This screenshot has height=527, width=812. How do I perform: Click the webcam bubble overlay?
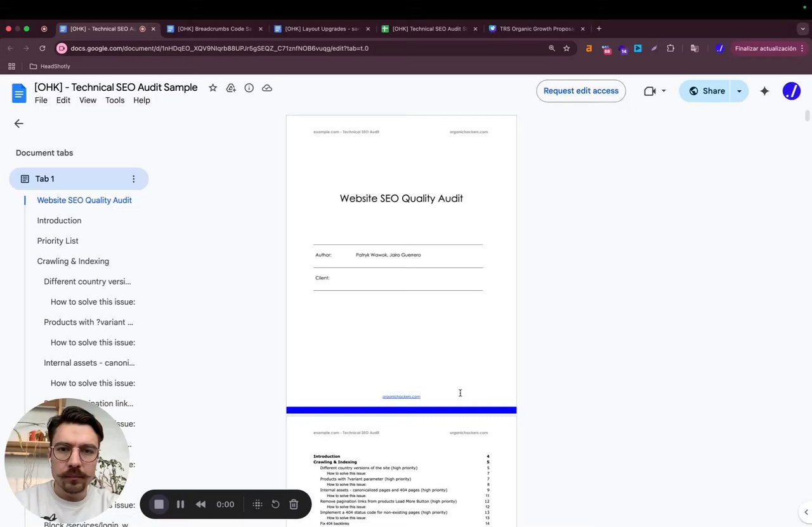[x=67, y=460]
